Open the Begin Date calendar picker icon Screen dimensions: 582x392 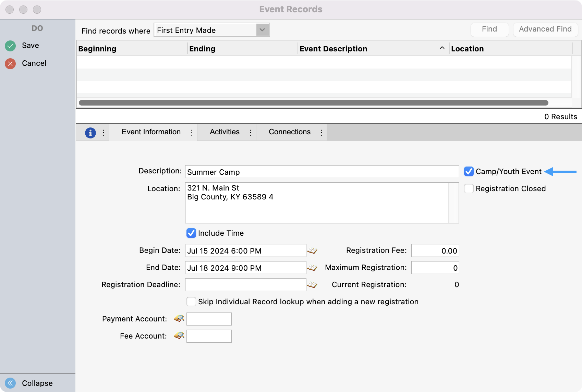312,251
